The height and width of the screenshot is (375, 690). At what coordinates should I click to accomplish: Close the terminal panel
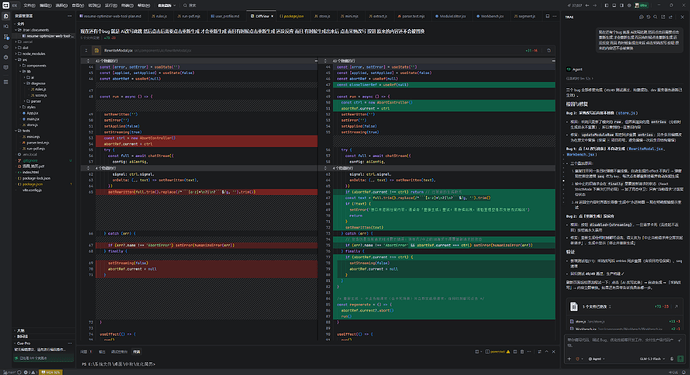pyautogui.click(x=554, y=352)
